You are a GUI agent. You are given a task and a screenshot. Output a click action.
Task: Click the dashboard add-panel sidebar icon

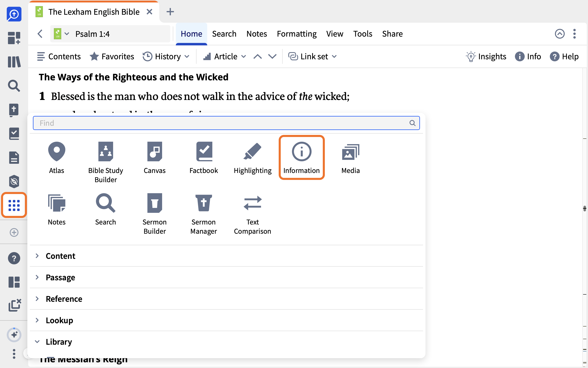pos(14,38)
